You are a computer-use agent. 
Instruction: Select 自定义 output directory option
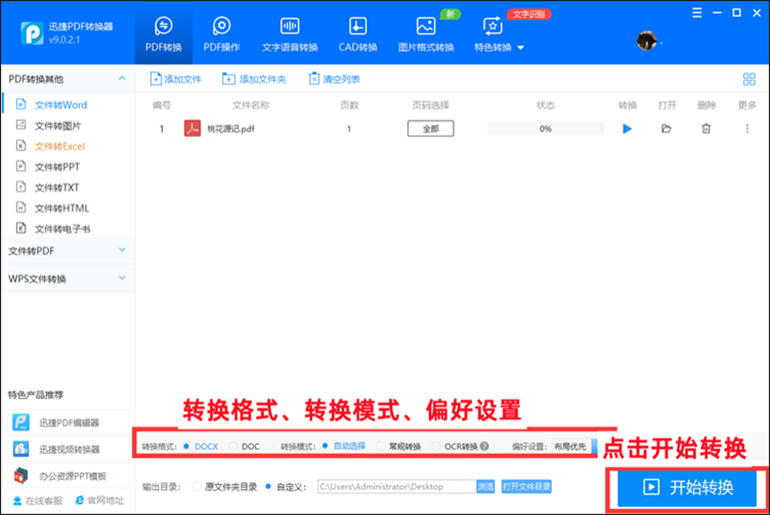click(x=268, y=487)
